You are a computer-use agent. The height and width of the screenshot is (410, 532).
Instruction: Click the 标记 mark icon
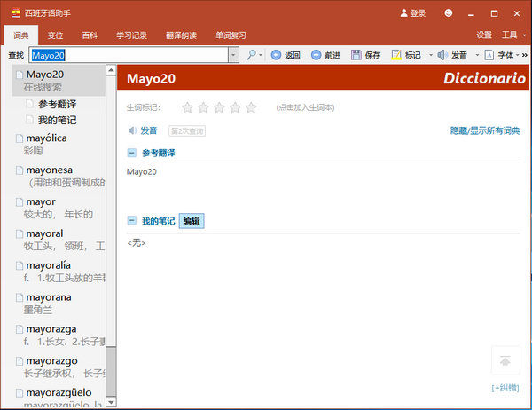[x=396, y=55]
